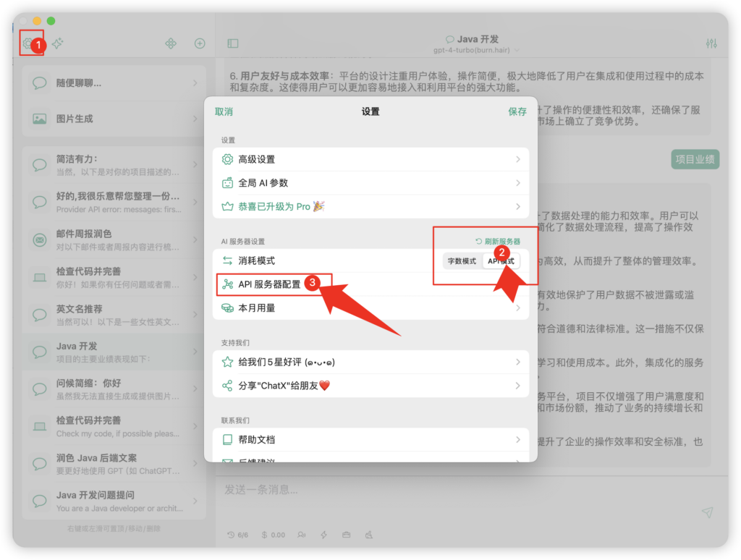The image size is (741, 560).
Task: Click the star icon beside 给我们5星好评
Action: [227, 362]
